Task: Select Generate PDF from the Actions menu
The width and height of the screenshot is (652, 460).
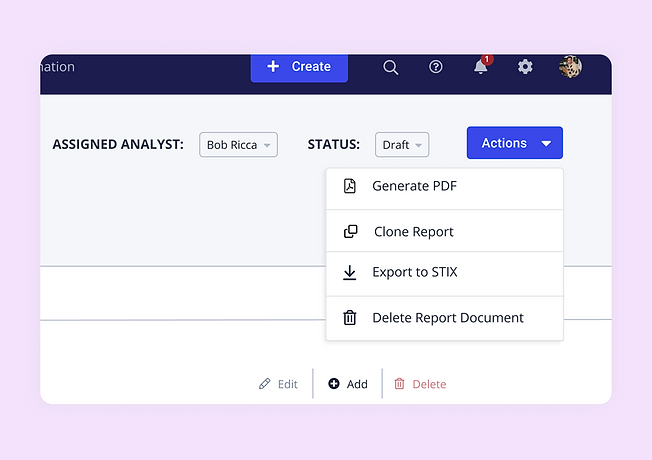Action: (445, 189)
